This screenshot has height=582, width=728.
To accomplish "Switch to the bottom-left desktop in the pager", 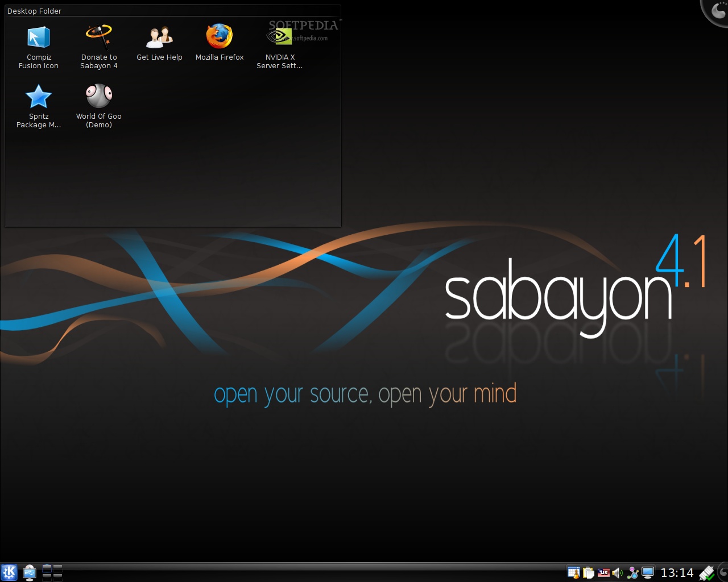I will pyautogui.click(x=47, y=576).
